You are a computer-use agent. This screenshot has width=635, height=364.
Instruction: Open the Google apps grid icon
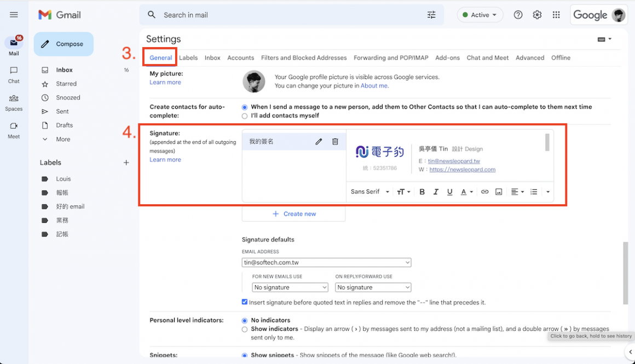coord(556,15)
